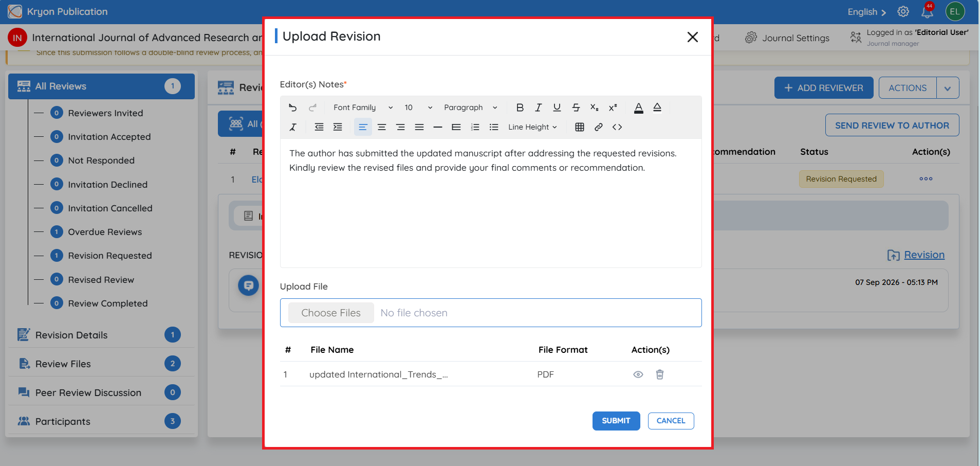Delete the uploaded PDF file

(660, 374)
